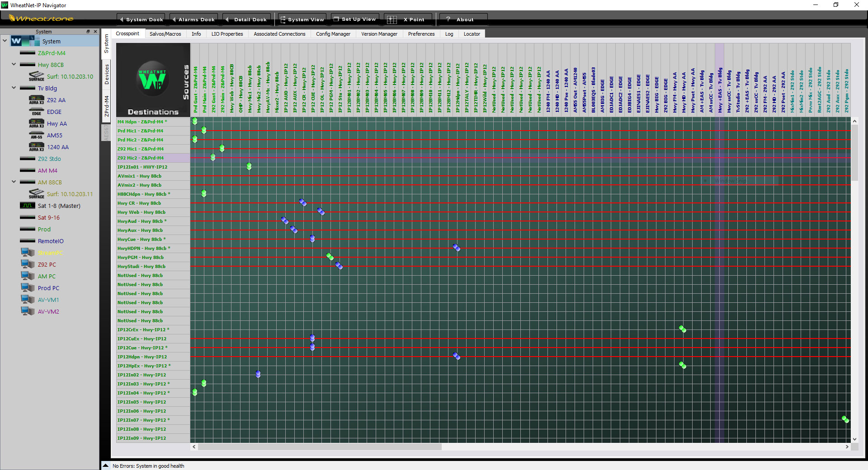Screen dimensions: 868x470
Task: Collapse the AM 88CB tree node
Action: pyautogui.click(x=14, y=182)
